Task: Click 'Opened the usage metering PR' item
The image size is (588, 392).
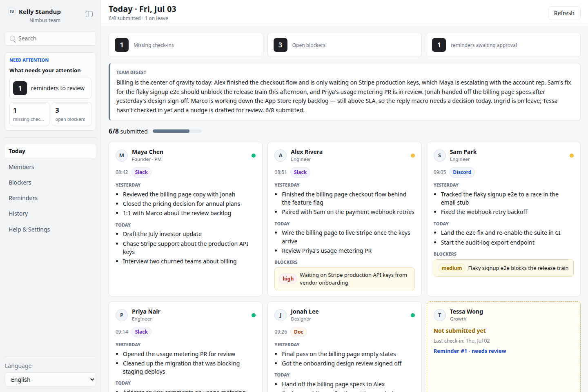Action: click(179, 354)
